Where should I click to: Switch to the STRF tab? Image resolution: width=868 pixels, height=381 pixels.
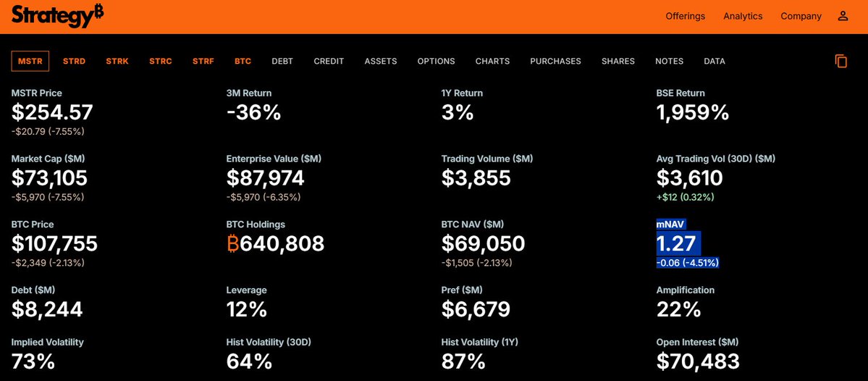pos(203,62)
